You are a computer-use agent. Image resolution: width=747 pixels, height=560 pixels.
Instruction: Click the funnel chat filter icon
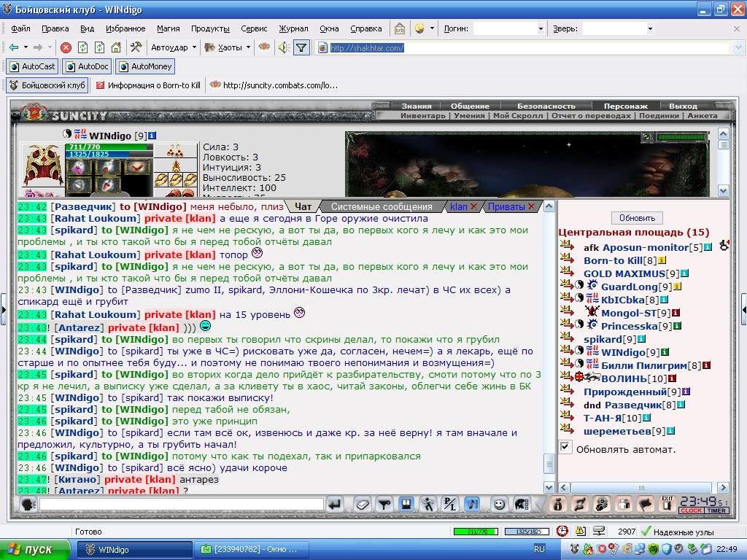(x=384, y=505)
